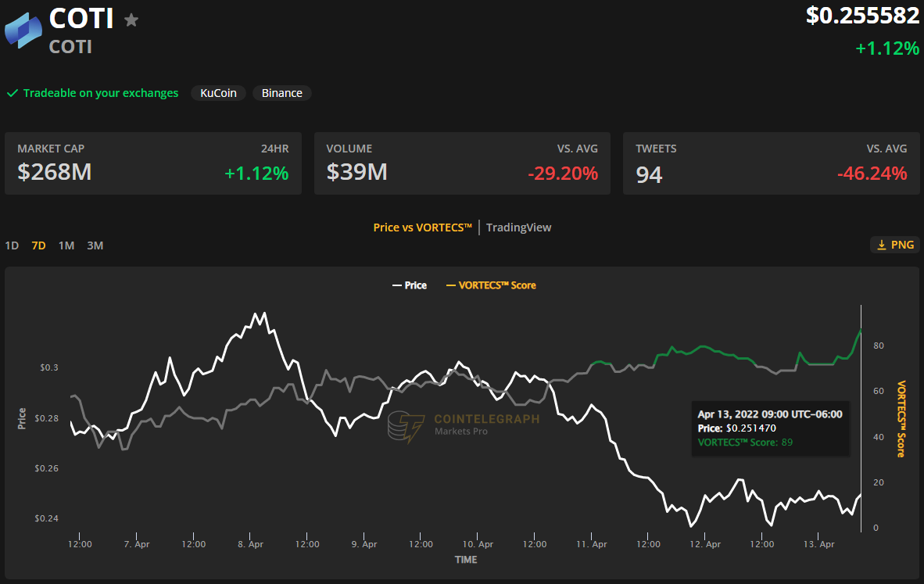Click the COTI coin logo icon

[23, 30]
